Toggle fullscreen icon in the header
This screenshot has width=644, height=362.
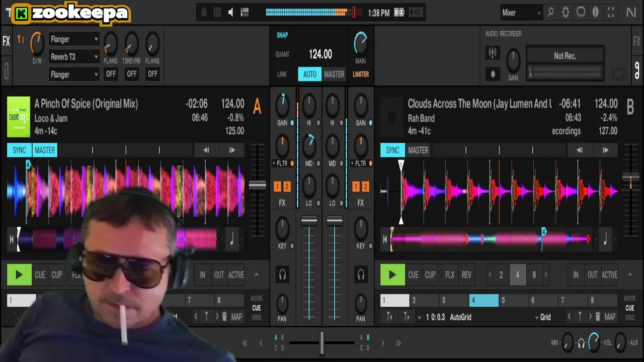pos(611,13)
